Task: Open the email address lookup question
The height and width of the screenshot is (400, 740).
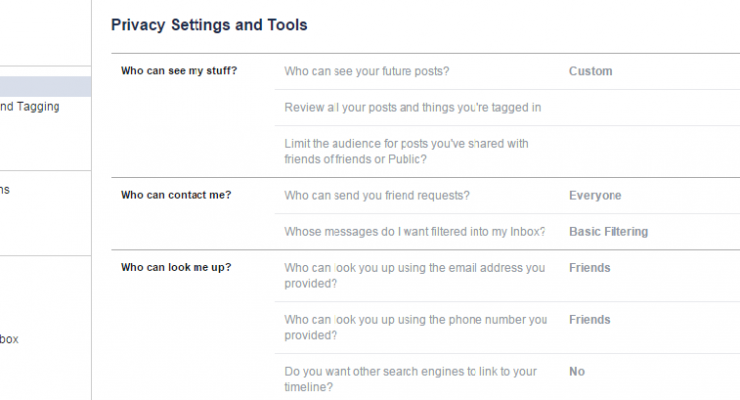Action: point(414,275)
